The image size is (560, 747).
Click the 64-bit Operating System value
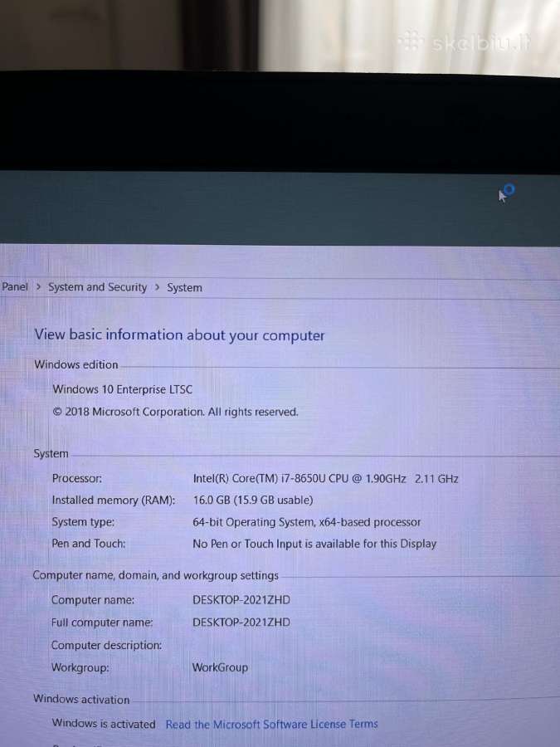coord(307,522)
